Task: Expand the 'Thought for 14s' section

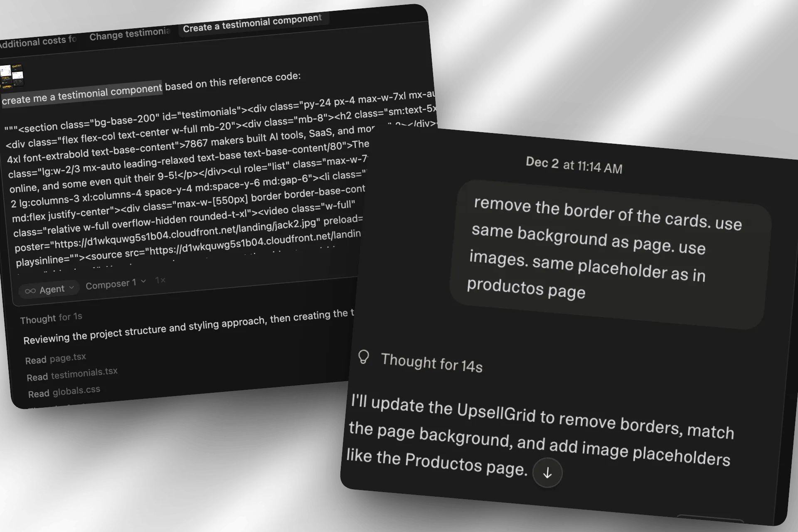Action: tap(431, 362)
